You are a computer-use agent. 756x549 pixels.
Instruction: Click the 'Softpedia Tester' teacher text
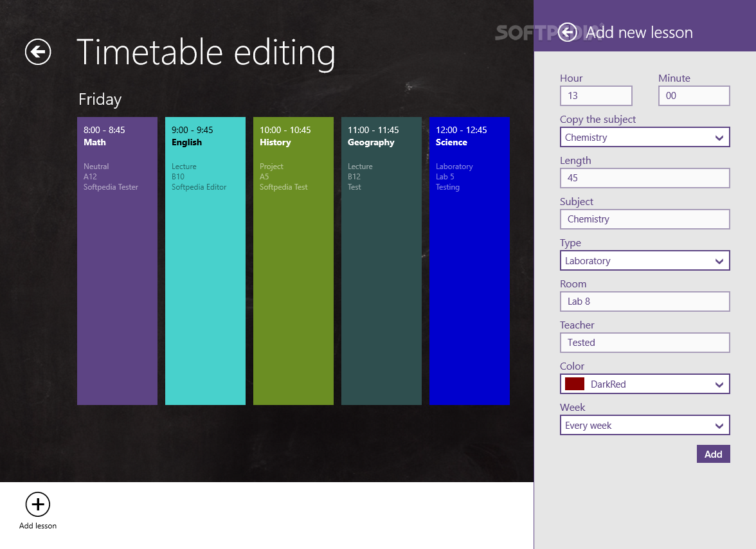click(x=111, y=187)
